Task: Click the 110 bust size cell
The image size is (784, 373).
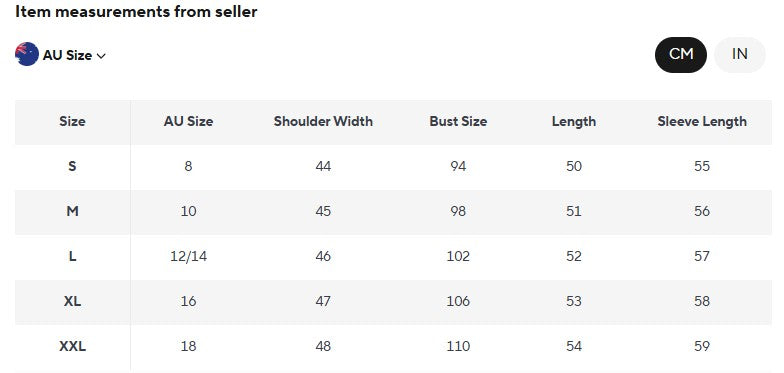Action: [x=458, y=346]
